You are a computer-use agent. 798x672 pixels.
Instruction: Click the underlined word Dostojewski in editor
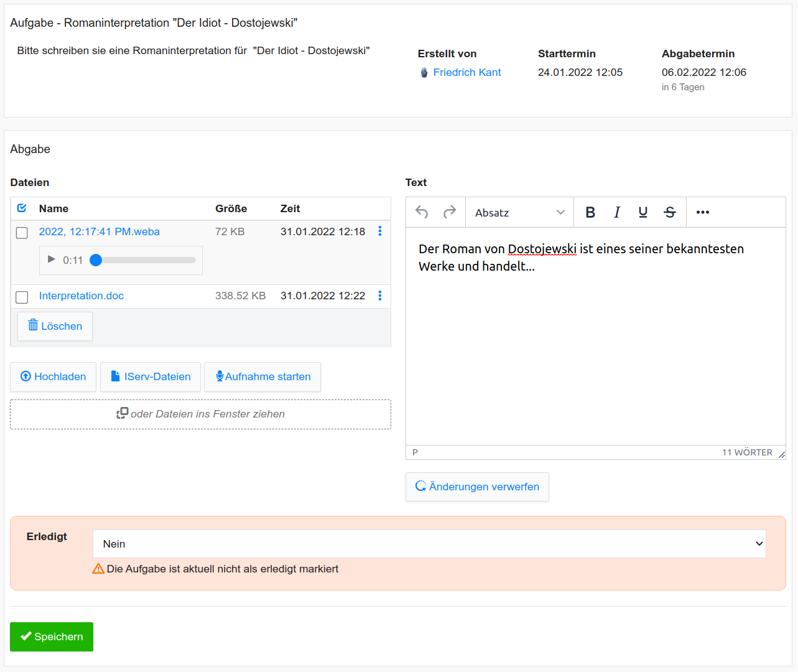(x=542, y=249)
